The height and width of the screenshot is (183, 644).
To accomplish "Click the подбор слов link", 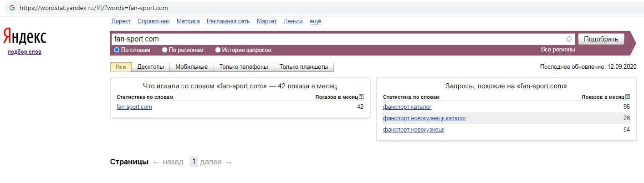I will [x=25, y=52].
